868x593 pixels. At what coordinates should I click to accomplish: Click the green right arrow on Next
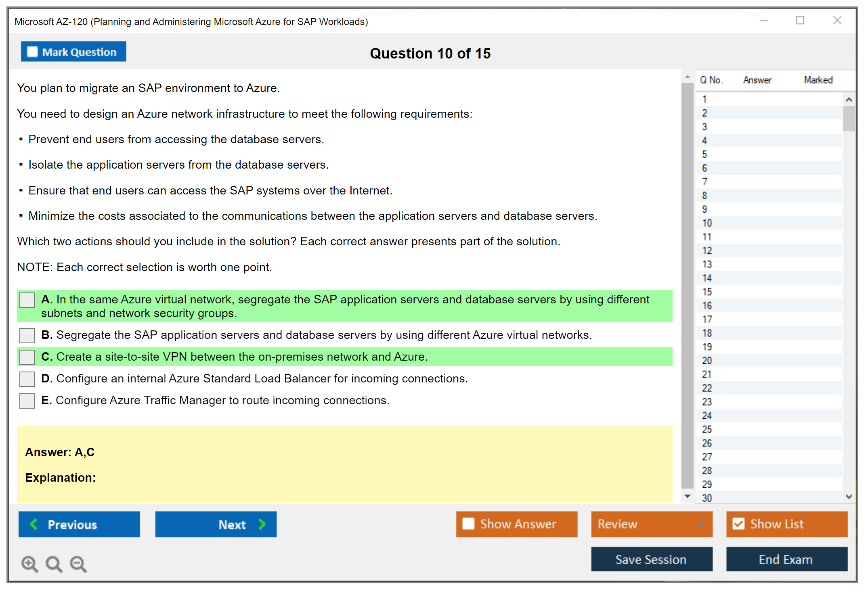point(262,524)
